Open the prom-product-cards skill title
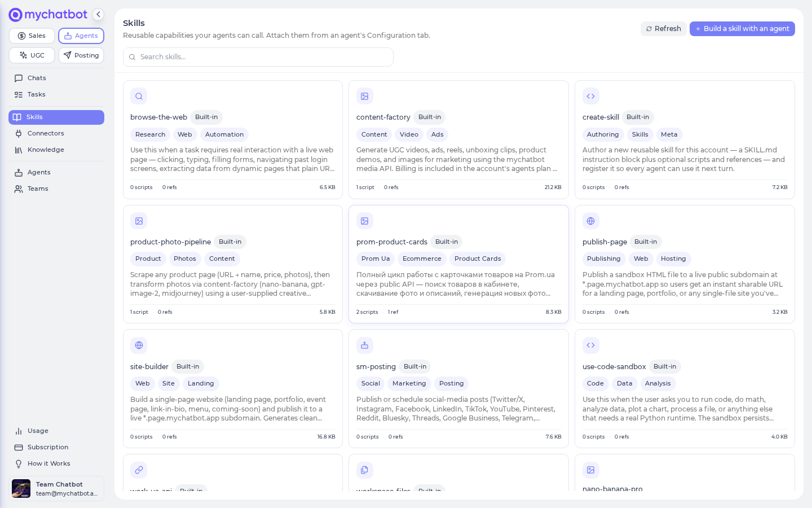This screenshot has height=508, width=812. (x=392, y=242)
